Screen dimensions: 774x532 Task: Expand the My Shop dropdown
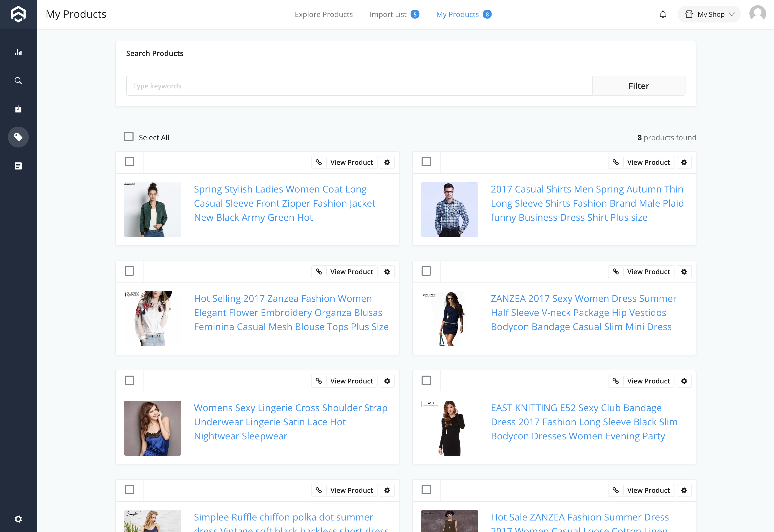coord(709,14)
